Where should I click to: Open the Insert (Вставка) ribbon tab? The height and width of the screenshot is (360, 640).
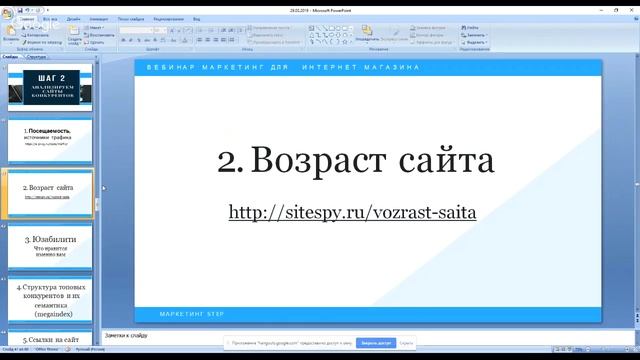point(50,19)
